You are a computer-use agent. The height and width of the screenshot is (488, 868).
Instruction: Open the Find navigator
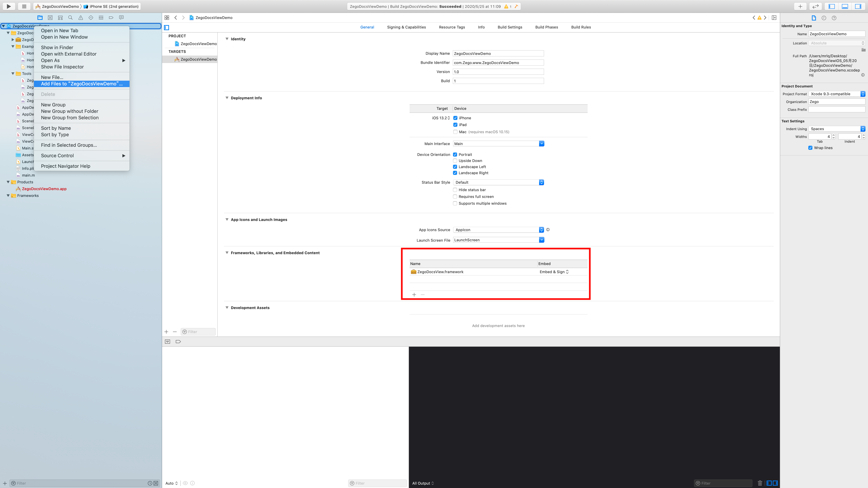70,17
